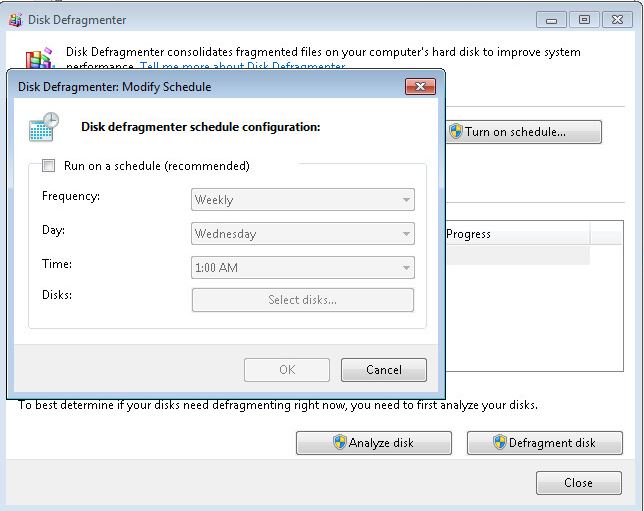Click the shield icon on Analyze disk

coord(339,443)
